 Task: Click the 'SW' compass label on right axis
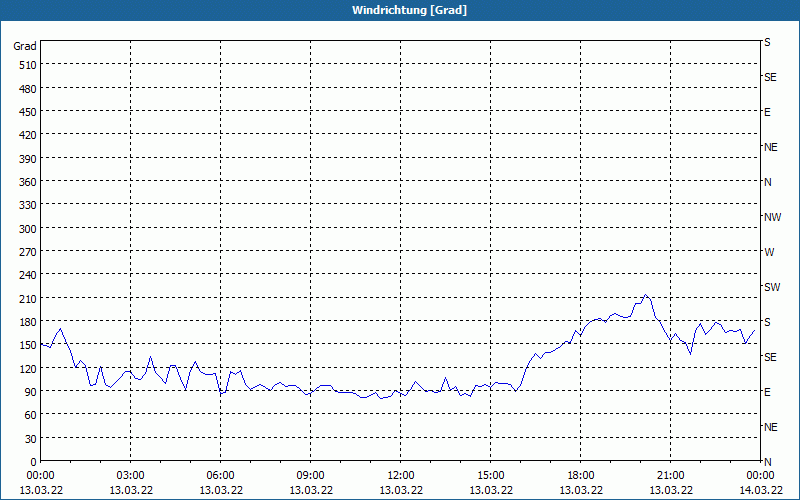pyautogui.click(x=772, y=287)
